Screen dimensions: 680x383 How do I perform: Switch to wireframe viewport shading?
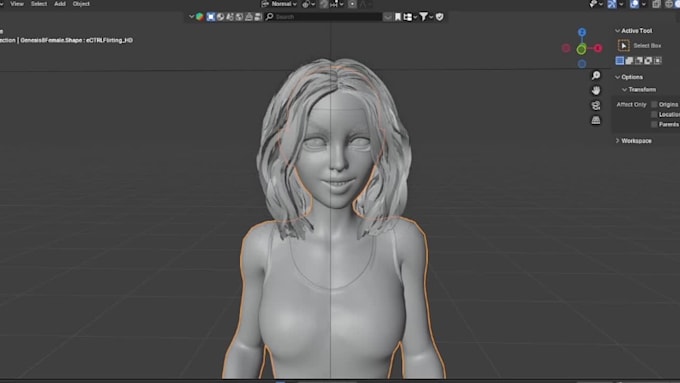coord(669,4)
